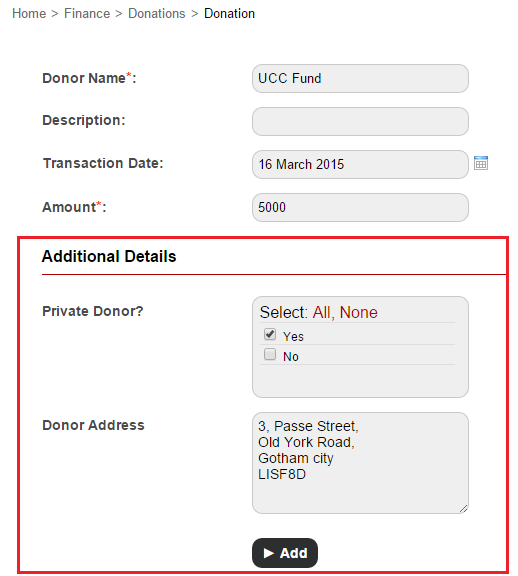518x576 pixels.
Task: Grab the Donor Address textarea resize handle
Action: click(x=464, y=509)
